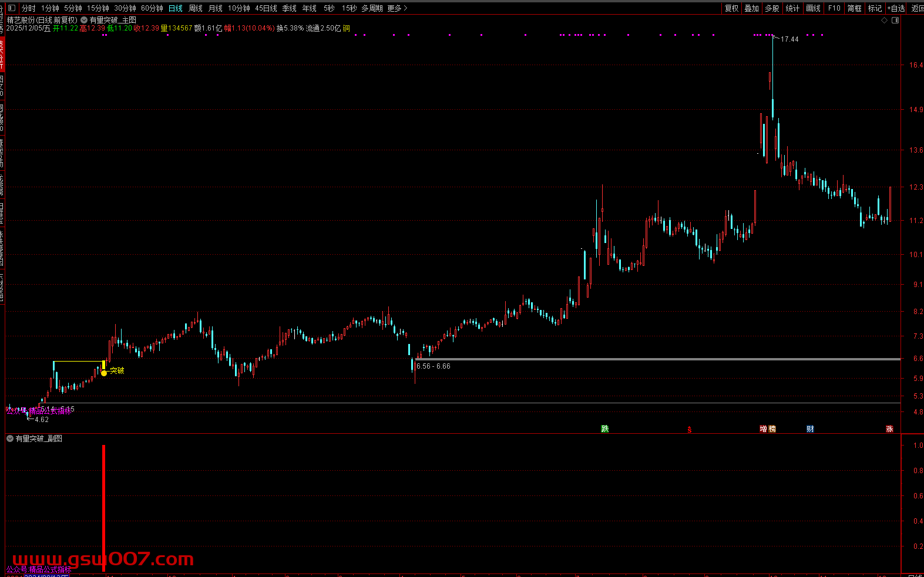The height and width of the screenshot is (577, 924).
Task: Click the panel layout icon at top-left
Action: (11, 8)
